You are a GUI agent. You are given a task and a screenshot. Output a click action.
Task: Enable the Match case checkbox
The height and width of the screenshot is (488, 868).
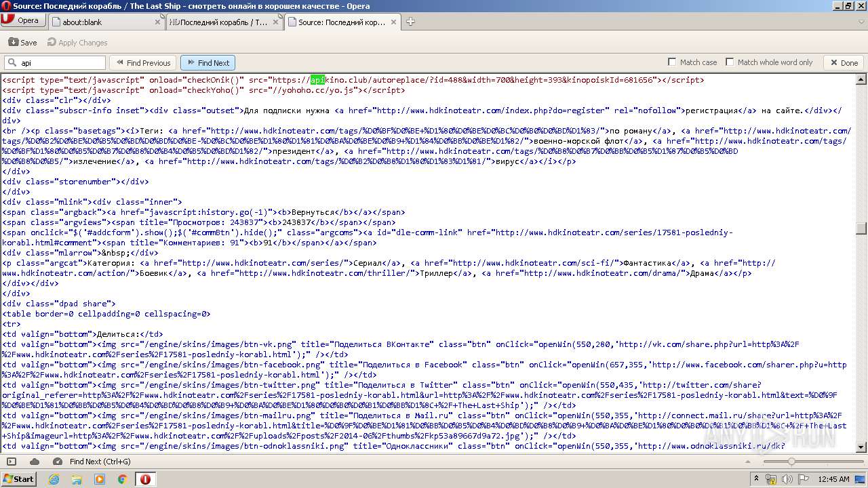click(672, 62)
